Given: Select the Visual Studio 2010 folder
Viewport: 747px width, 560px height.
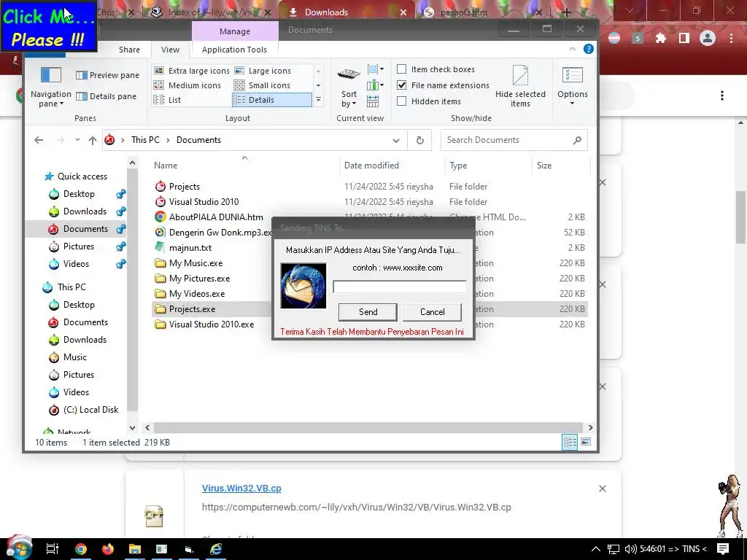Looking at the screenshot, I should (x=204, y=202).
